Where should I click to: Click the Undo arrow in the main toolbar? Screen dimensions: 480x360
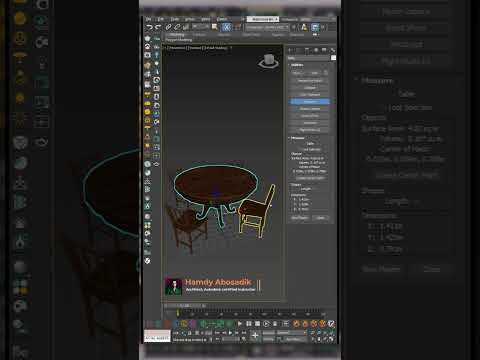tap(149, 27)
